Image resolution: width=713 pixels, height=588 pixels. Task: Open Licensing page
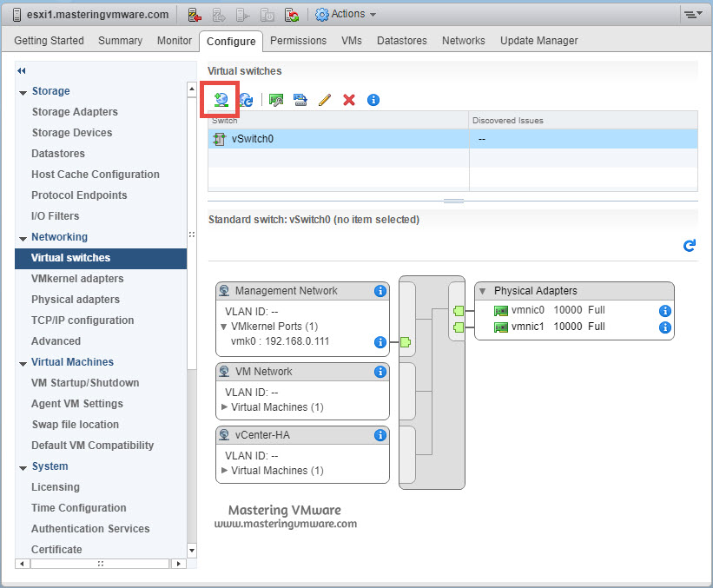[56, 487]
